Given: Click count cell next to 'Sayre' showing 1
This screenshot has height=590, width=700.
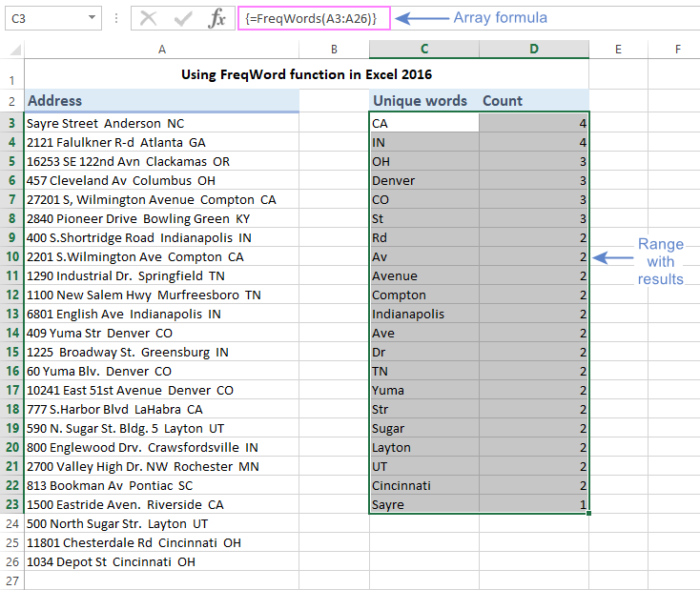Looking at the screenshot, I should (534, 504).
